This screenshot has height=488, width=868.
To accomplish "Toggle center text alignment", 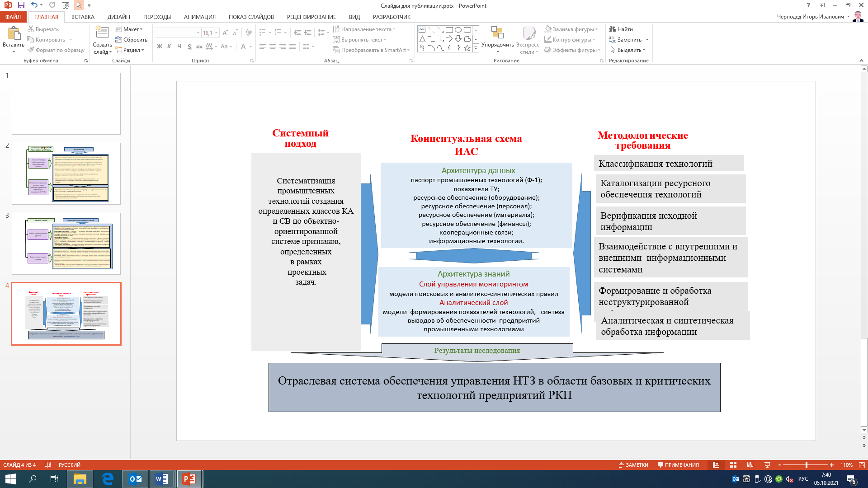I will [273, 47].
